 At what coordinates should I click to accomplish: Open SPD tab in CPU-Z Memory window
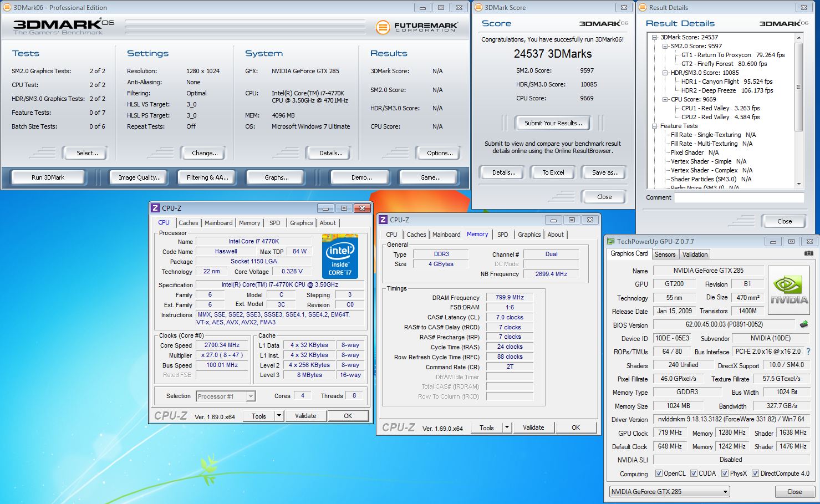503,235
